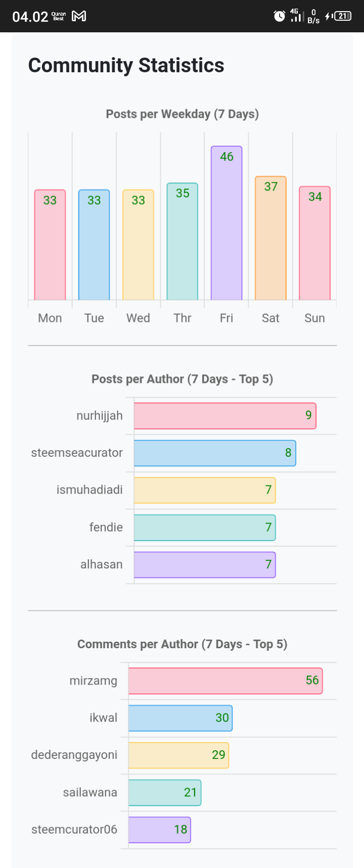The height and width of the screenshot is (868, 364).
Task: Tap the Quran Best notification icon
Action: pyautogui.click(x=59, y=16)
